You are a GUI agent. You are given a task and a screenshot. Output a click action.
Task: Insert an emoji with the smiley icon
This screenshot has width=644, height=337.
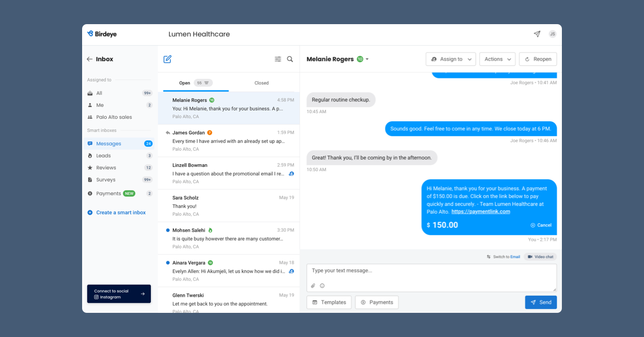click(323, 285)
